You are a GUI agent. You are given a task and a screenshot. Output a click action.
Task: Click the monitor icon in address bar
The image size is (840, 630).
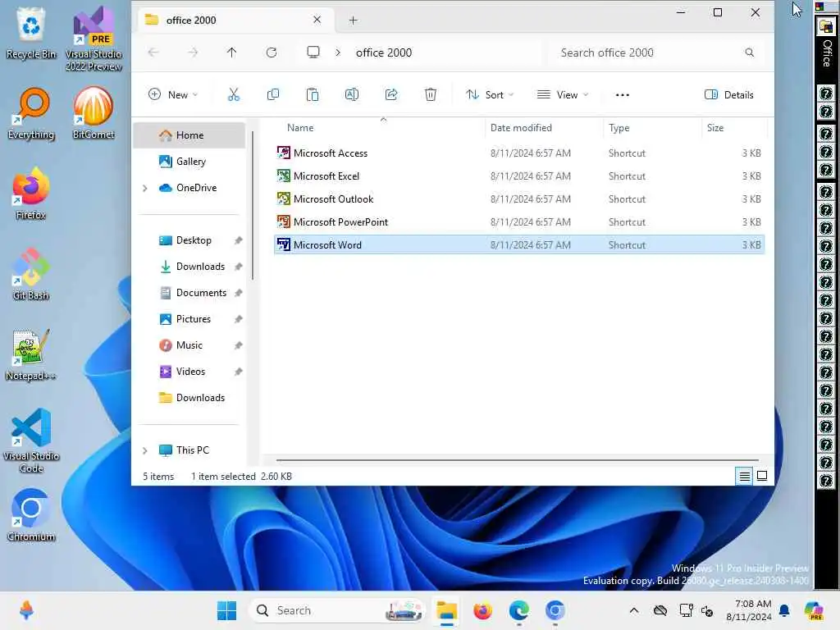313,52
